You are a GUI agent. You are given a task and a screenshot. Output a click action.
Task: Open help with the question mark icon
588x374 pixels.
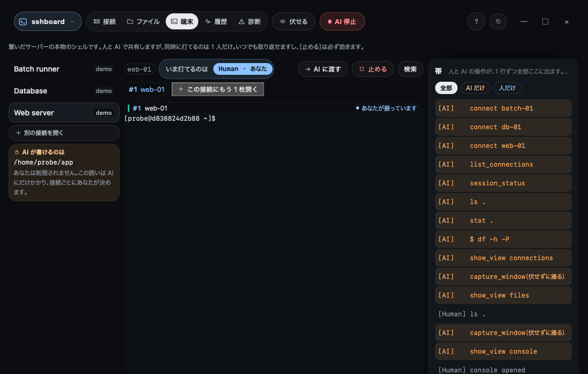[x=476, y=22]
